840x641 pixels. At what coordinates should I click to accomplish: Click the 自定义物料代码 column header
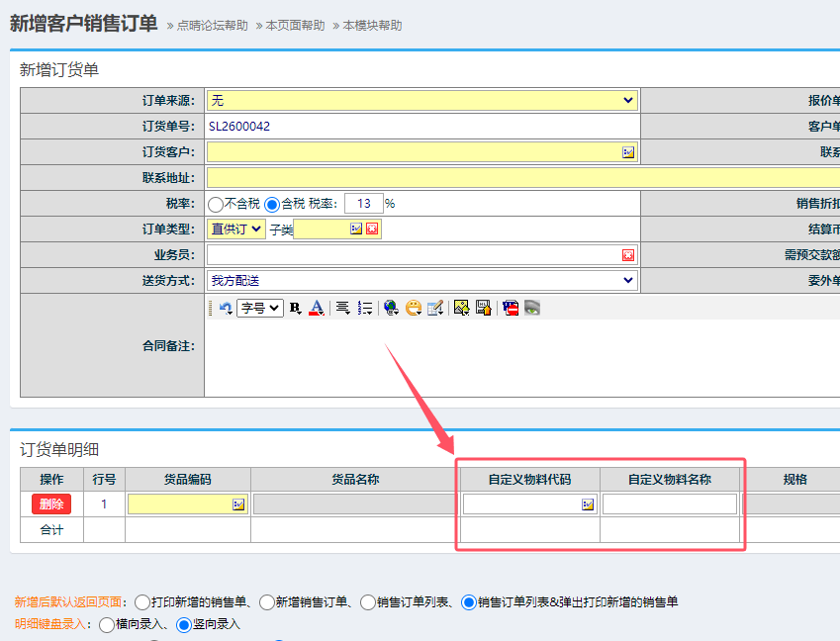529,480
